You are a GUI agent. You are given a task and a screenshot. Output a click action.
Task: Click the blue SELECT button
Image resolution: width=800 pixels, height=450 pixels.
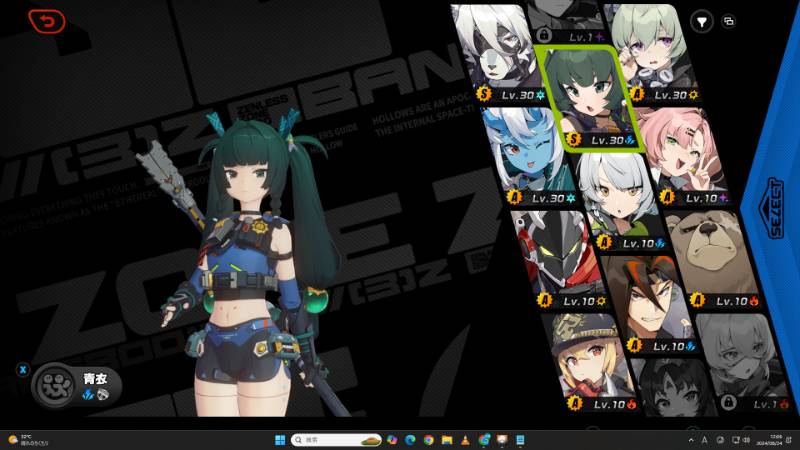[x=775, y=208]
